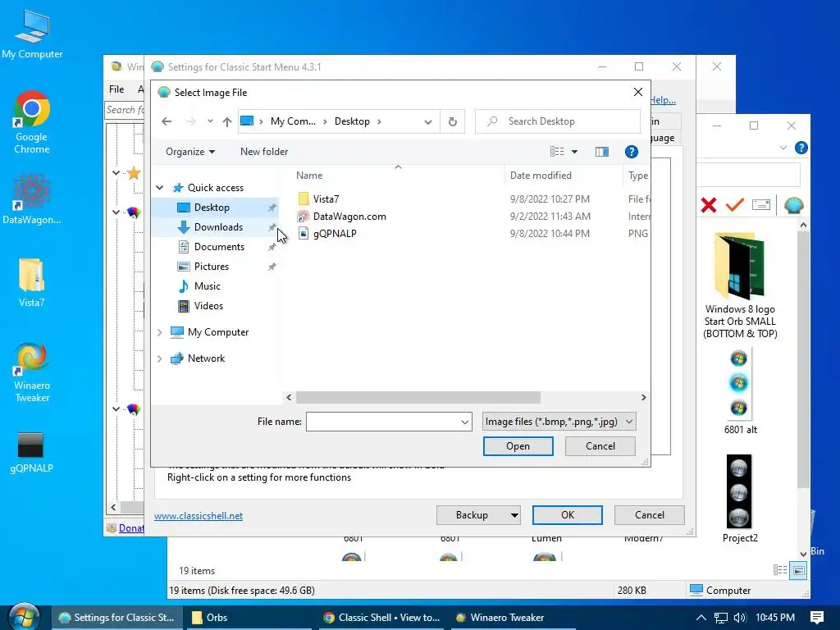Open the DataWagon desktop shortcut
840x630 pixels.
point(32,199)
